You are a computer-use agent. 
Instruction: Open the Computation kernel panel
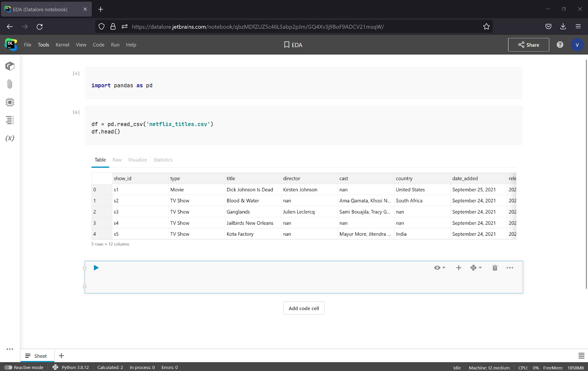[10, 102]
